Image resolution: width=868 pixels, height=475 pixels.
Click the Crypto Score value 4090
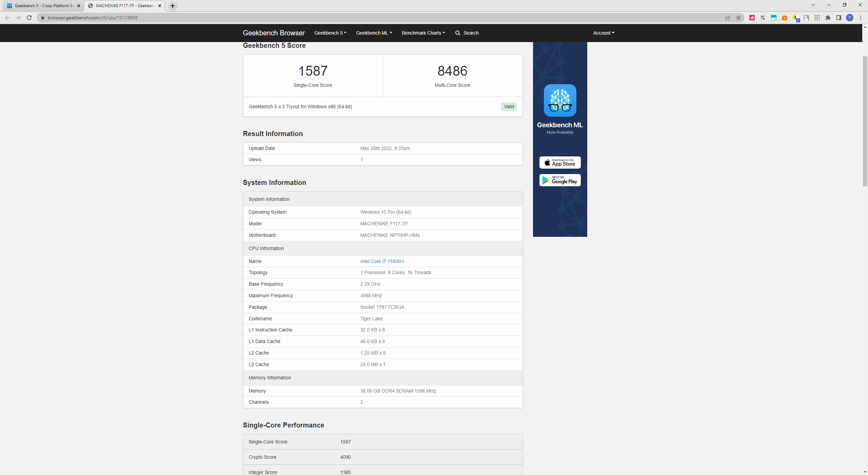(345, 457)
